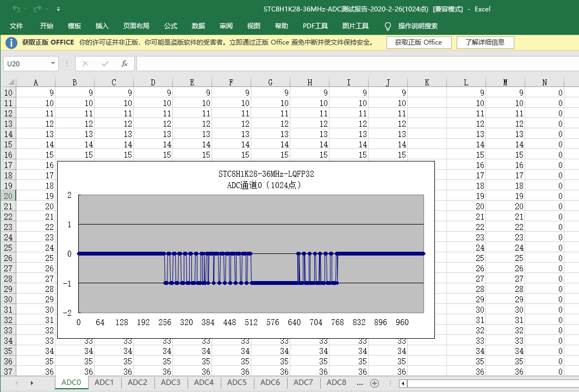Select column A header
This screenshot has width=579, height=392.
coord(35,82)
